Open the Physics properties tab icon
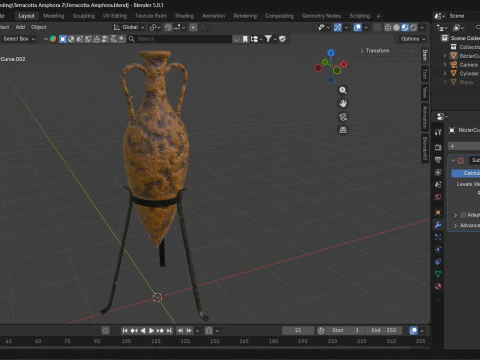 [x=438, y=249]
